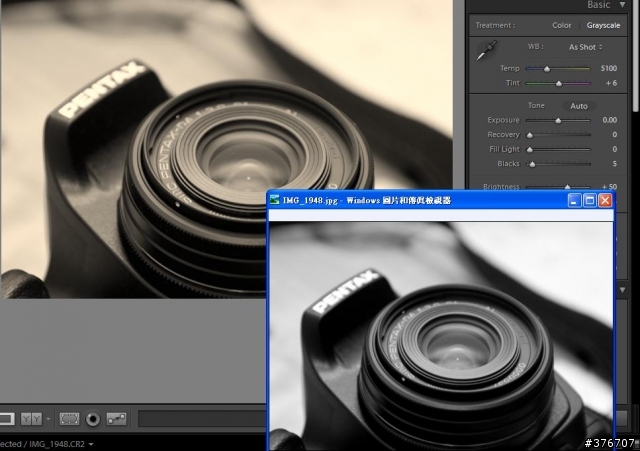
Task: Edit the Brightness value +50
Action: (x=609, y=187)
